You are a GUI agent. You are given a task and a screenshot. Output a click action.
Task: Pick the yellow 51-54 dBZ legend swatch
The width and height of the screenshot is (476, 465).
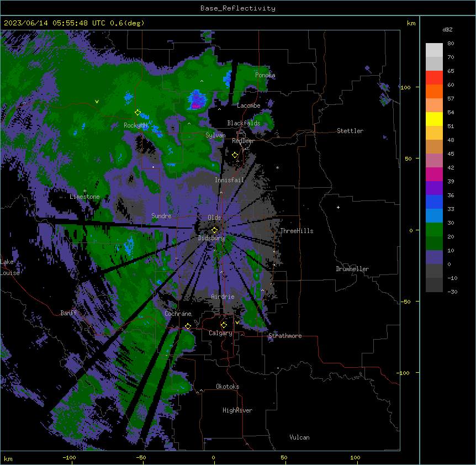pyautogui.click(x=434, y=119)
